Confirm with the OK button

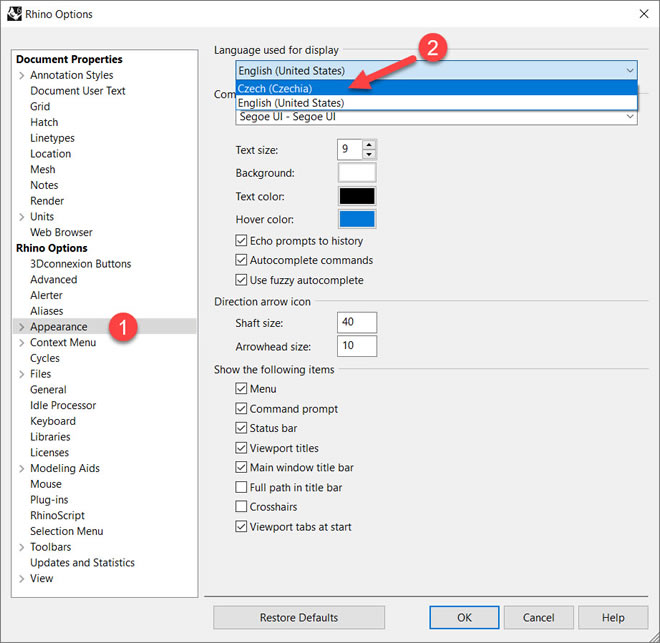tap(464, 617)
